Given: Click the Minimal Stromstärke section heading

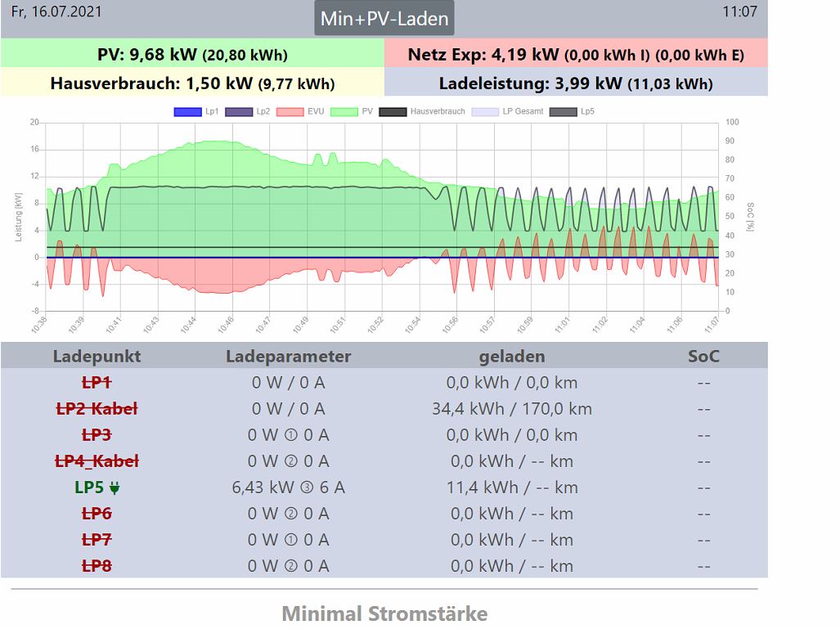Looking at the screenshot, I should point(384,613).
